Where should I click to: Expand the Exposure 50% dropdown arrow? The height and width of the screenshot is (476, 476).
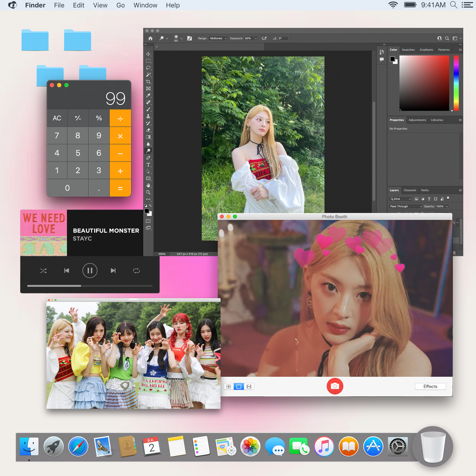[x=256, y=38]
